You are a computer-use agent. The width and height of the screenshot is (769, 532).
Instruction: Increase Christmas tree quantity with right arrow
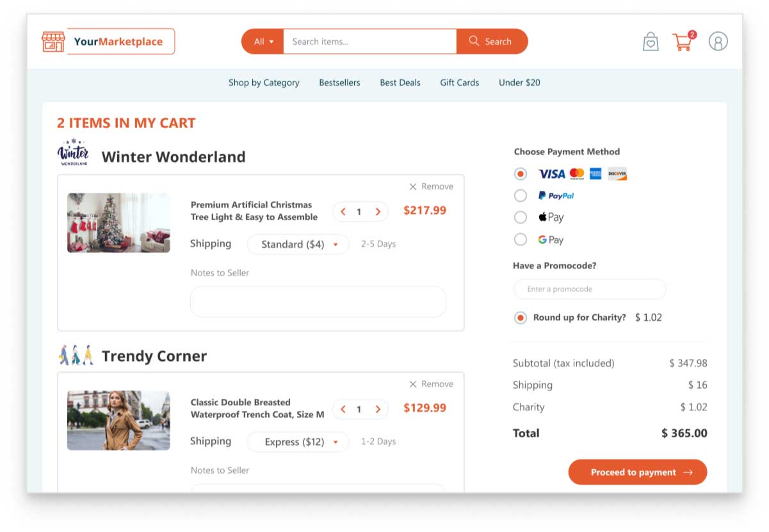[378, 212]
